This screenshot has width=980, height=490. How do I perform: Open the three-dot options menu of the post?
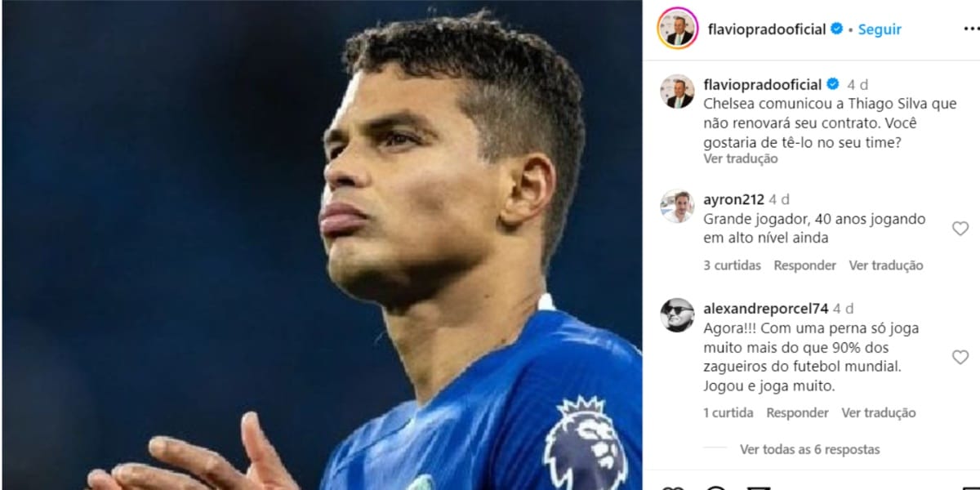(x=970, y=29)
